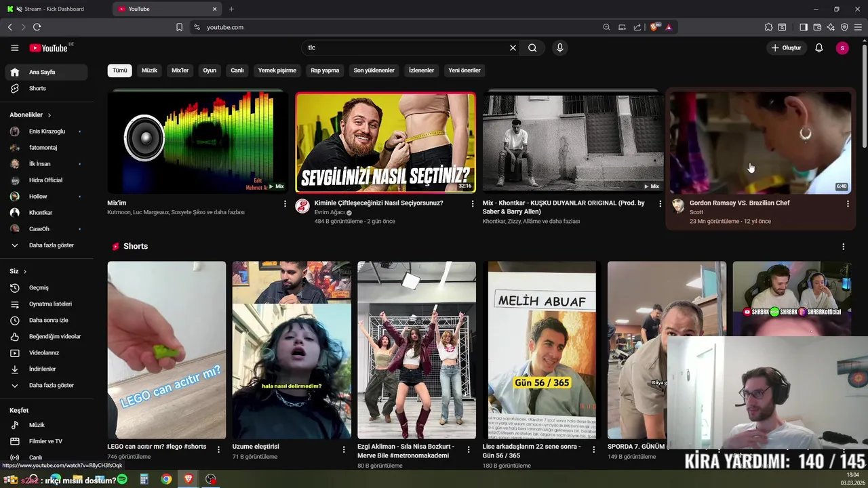Select the Son yüklenenler chip
Image resolution: width=868 pixels, height=488 pixels.
coord(374,70)
